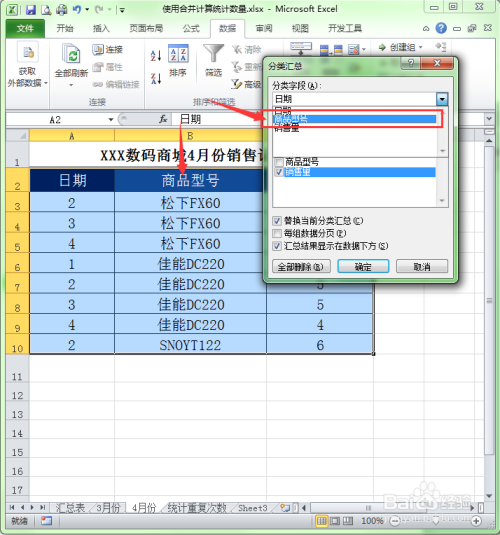Select 商品型号 in the field dropdown list
This screenshot has width=500, height=535.
click(355, 119)
